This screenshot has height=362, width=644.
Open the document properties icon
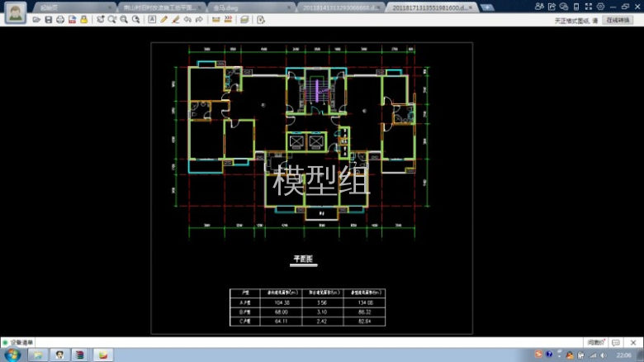261,20
